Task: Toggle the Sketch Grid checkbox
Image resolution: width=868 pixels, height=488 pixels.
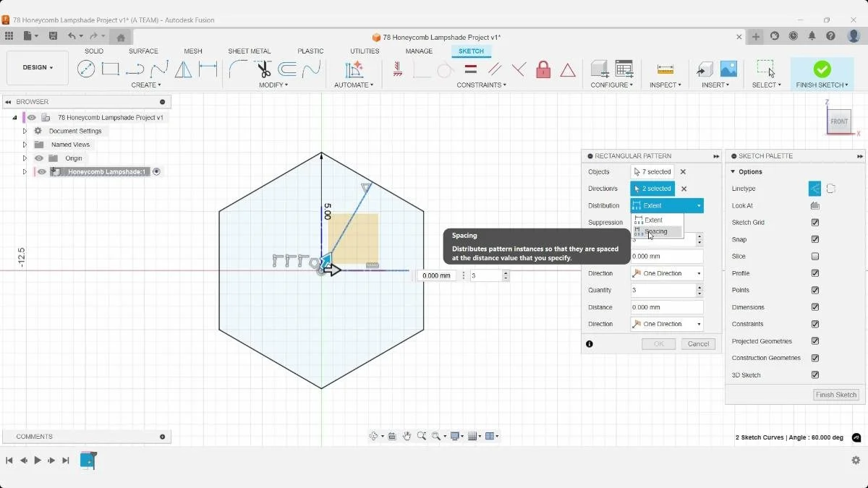Action: [815, 223]
